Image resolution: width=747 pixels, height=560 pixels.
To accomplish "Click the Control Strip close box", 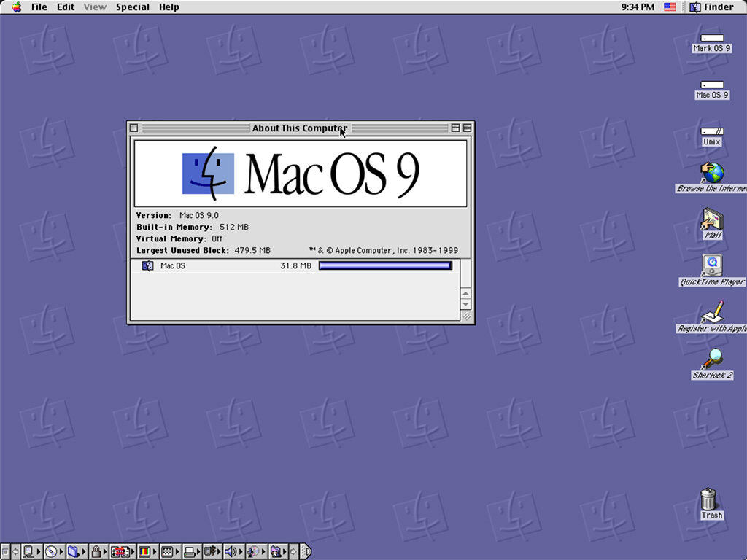I will click(x=5, y=552).
